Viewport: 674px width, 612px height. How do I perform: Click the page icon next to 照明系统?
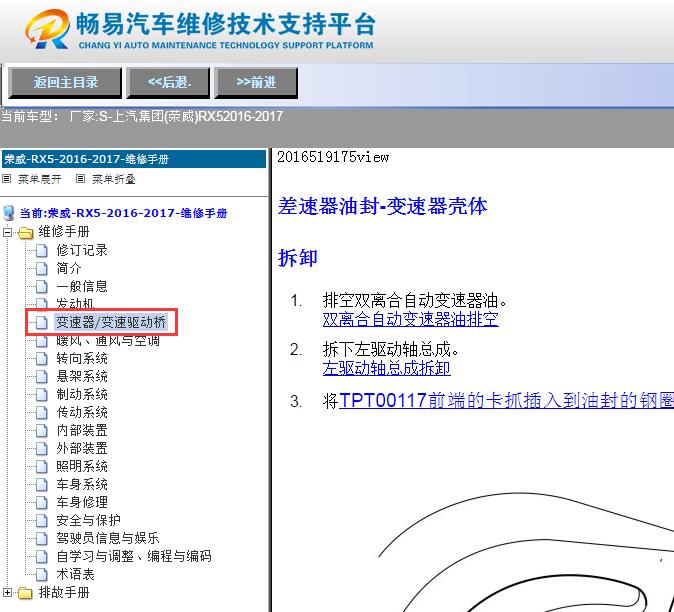(x=42, y=466)
